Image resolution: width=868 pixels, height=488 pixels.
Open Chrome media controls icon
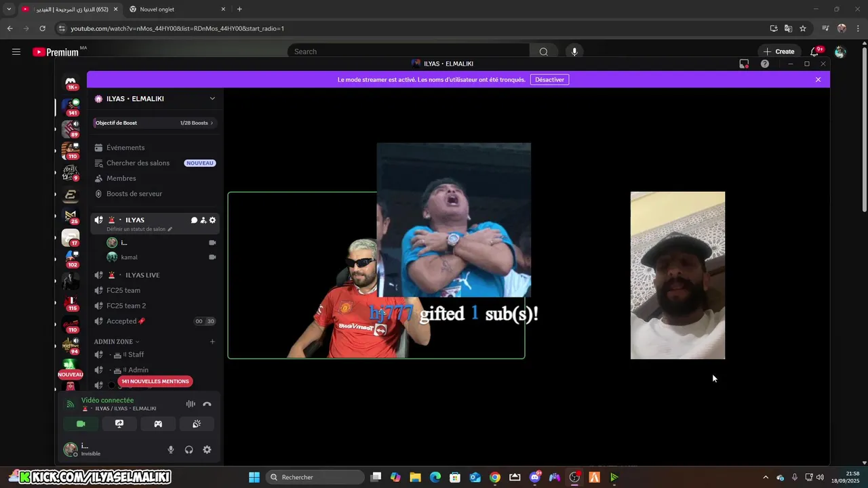click(825, 28)
